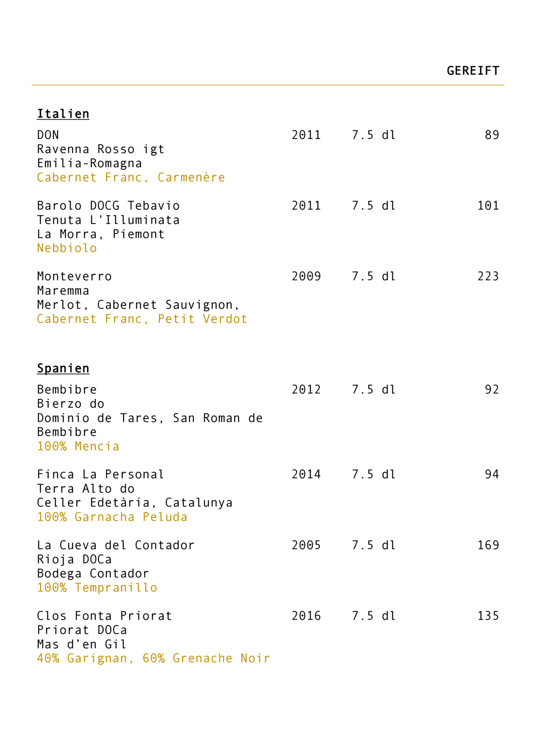Image resolution: width=535 pixels, height=756 pixels.
Task: Click the 2016 vintage year
Action: point(306,616)
